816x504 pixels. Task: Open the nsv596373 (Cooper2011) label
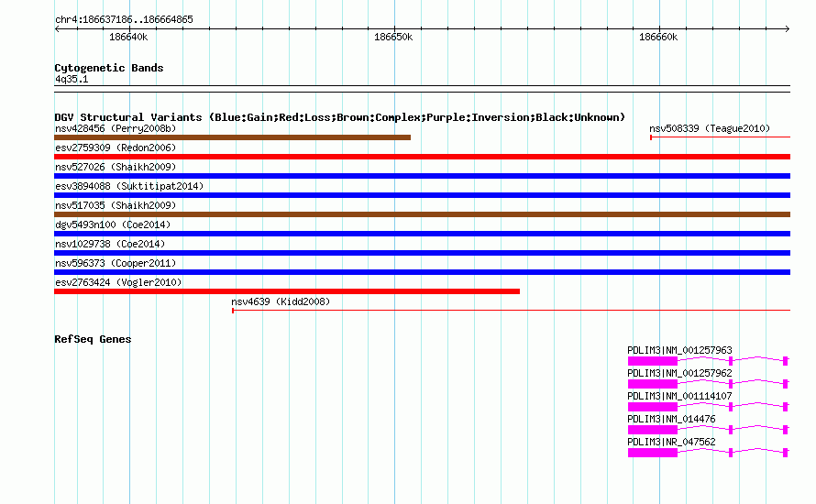pyautogui.click(x=116, y=263)
